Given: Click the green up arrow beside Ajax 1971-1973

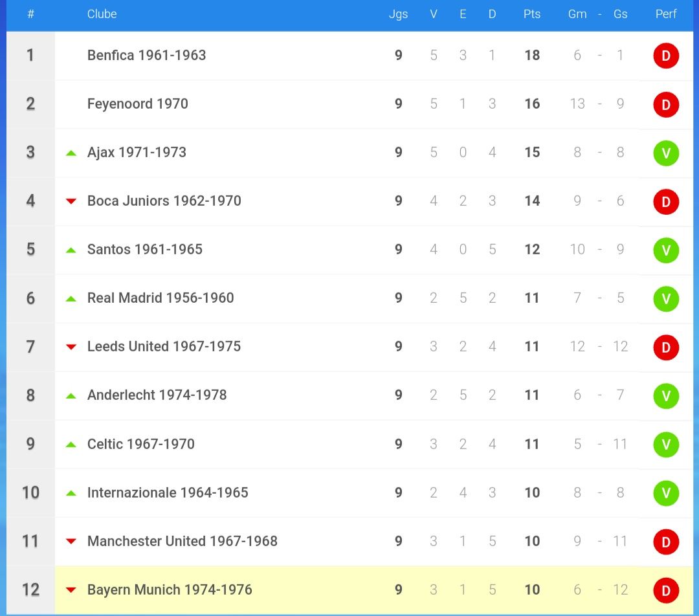Looking at the screenshot, I should (71, 153).
